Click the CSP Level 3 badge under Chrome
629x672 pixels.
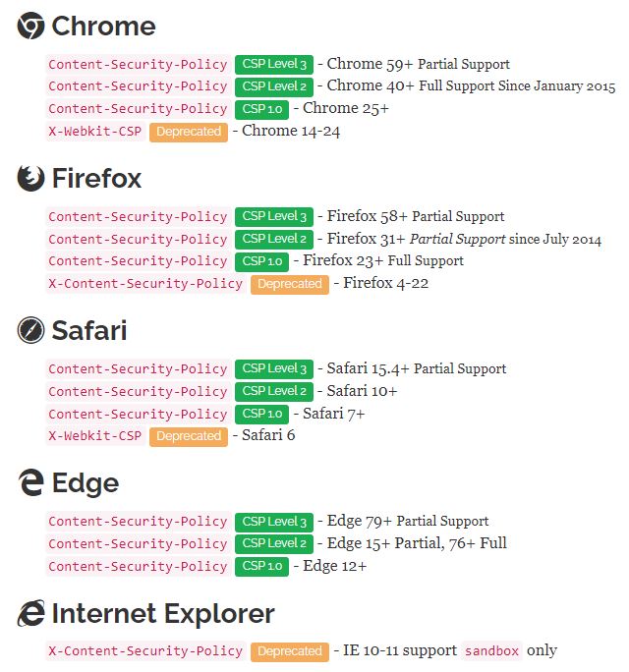[x=274, y=64]
